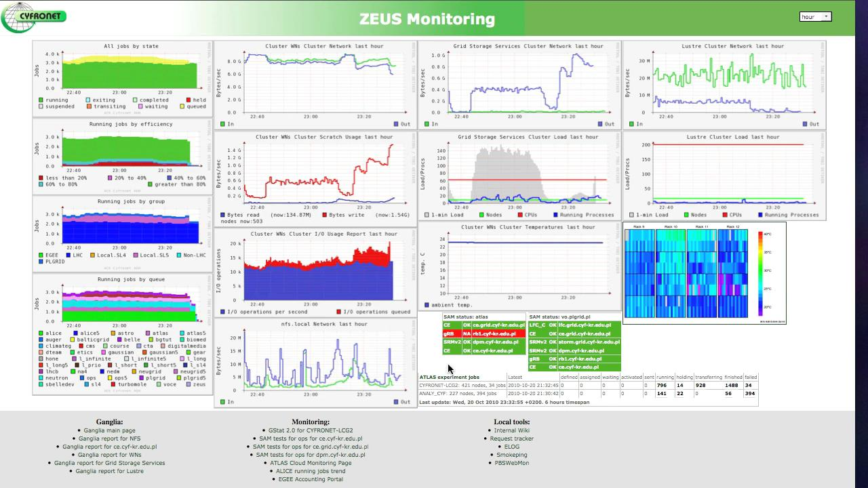Open ATLAS Cloud Monitoring Page link
Viewport: 868px width, 488px height.
311,463
